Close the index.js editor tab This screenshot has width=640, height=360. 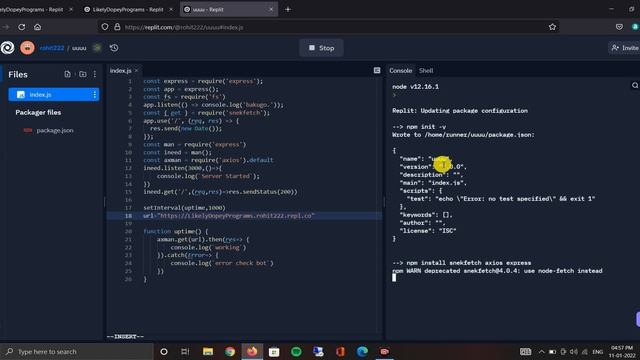pyautogui.click(x=136, y=71)
